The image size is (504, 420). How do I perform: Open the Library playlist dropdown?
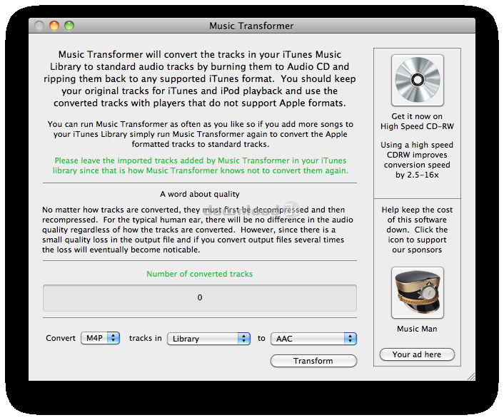[208, 339]
